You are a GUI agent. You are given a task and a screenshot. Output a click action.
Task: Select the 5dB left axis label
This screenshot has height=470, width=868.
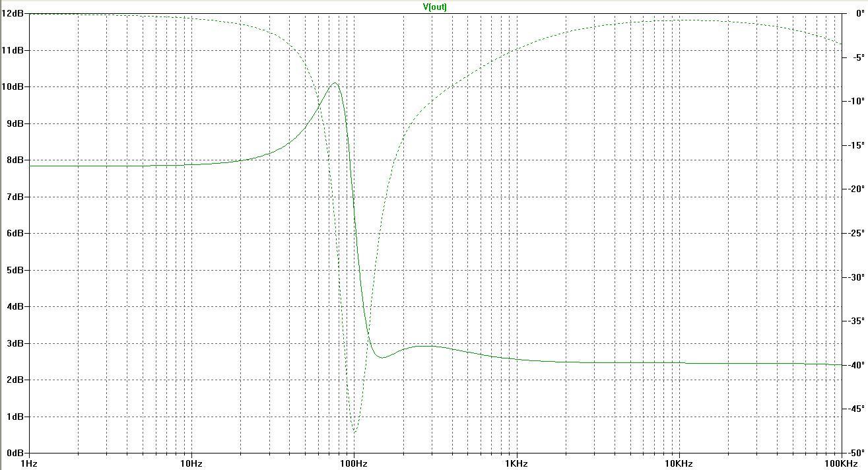(x=15, y=270)
